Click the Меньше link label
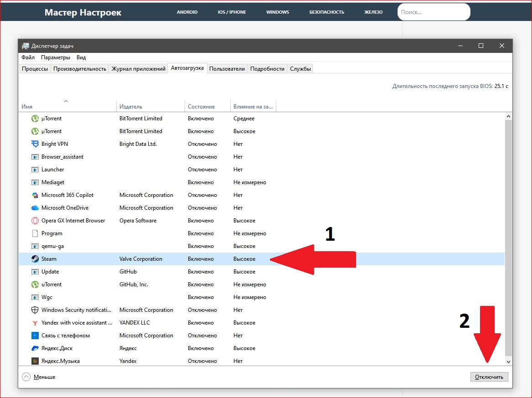Image resolution: width=532 pixels, height=398 pixels. 44,377
